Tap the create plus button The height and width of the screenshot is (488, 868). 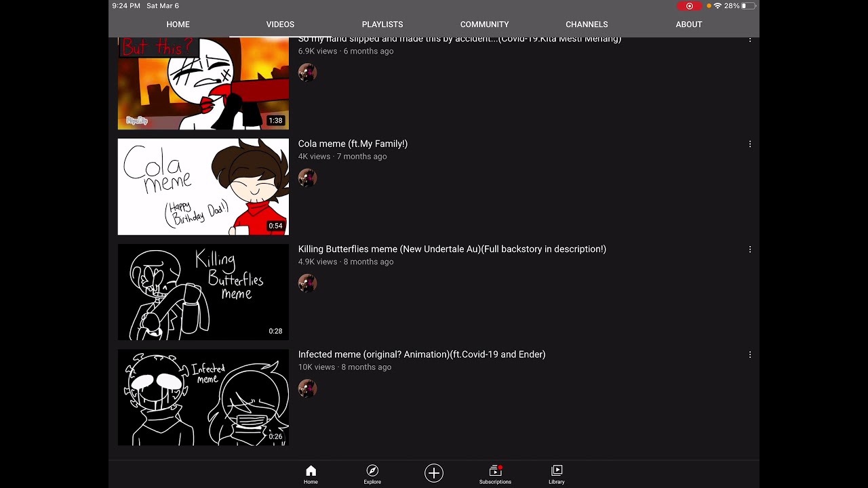pos(434,473)
